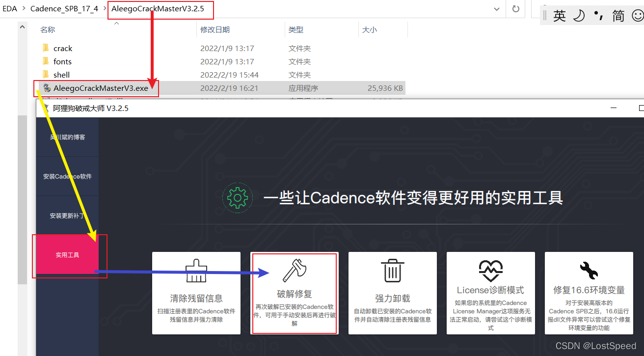The width and height of the screenshot is (644, 356).
Task: Click the 2022/2/19 15:44 date of shell folder
Action: 229,75
